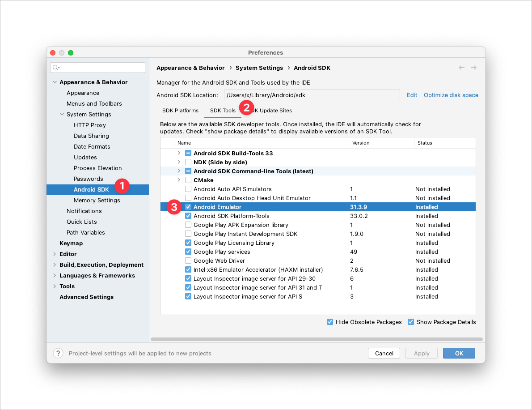
Task: Uncheck Google Play Licensing Library
Action: 188,243
